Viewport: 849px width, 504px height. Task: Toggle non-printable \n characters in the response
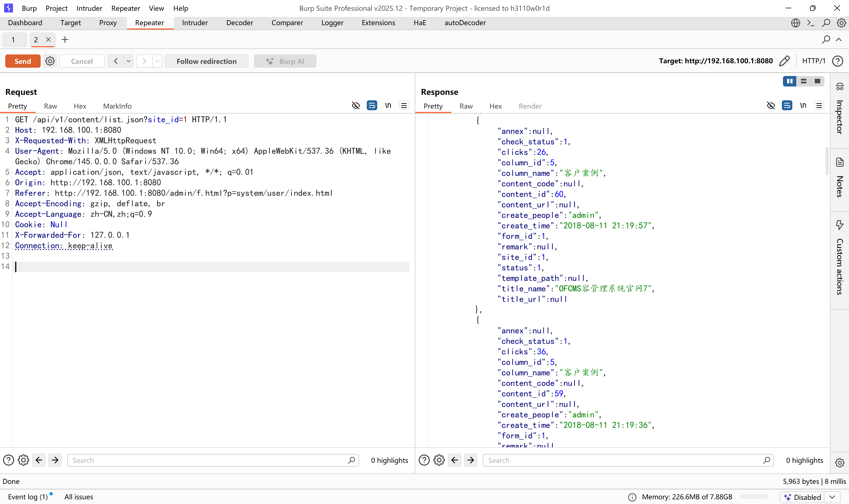point(803,106)
